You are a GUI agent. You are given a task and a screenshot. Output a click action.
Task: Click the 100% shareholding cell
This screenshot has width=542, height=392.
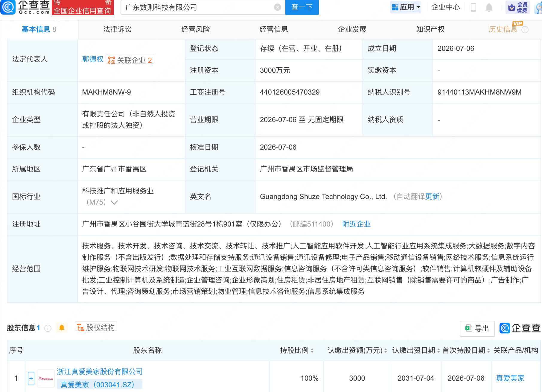(x=309, y=378)
